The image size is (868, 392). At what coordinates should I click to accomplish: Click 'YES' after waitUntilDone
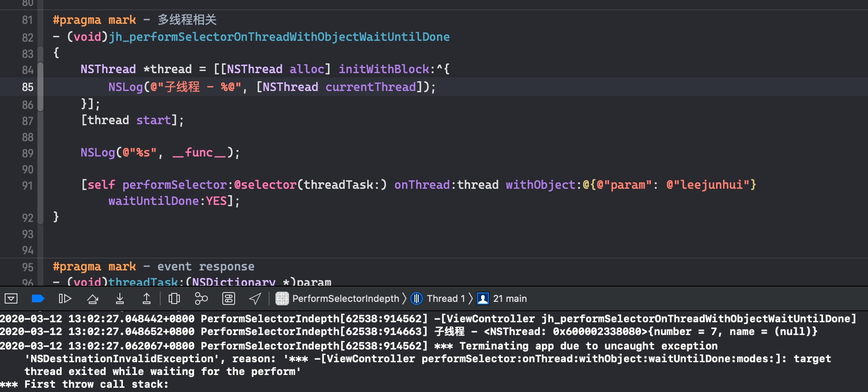coord(216,201)
